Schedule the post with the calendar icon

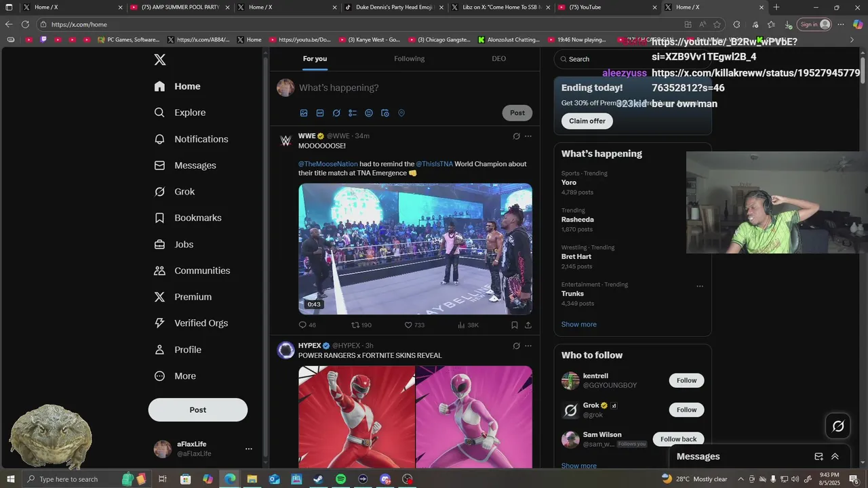385,113
